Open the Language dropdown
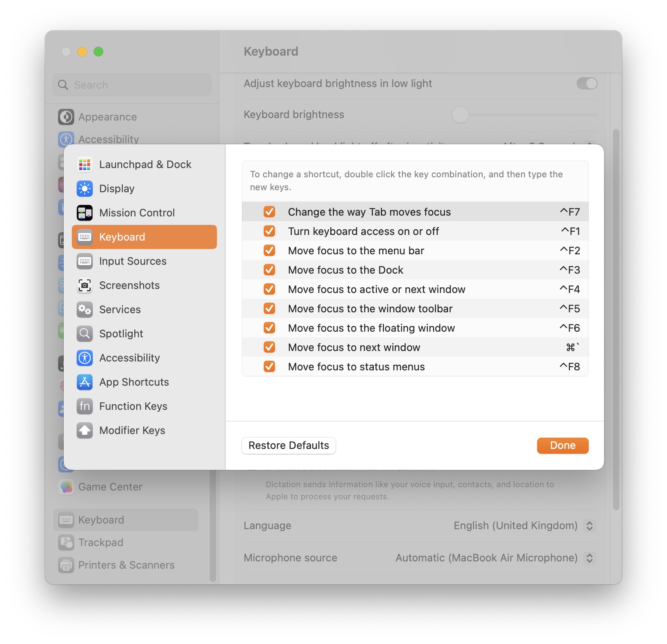The height and width of the screenshot is (644, 667). [589, 526]
